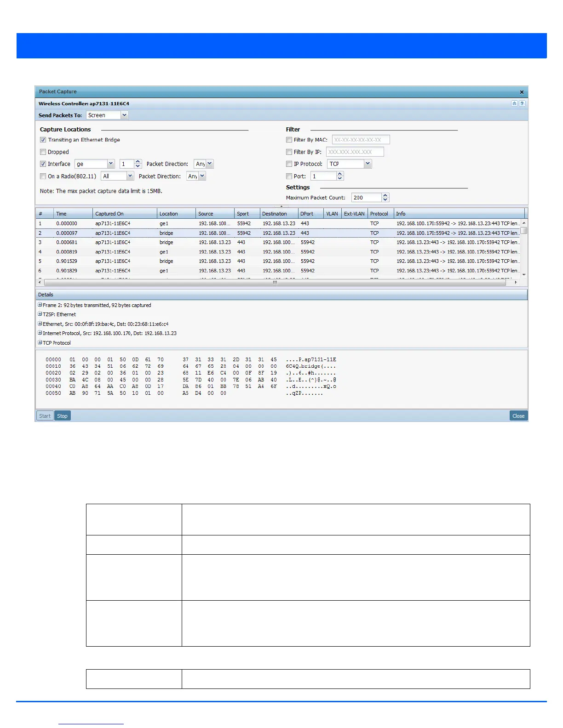Sort by the Time column header
This screenshot has height=728, width=563.
(73, 214)
